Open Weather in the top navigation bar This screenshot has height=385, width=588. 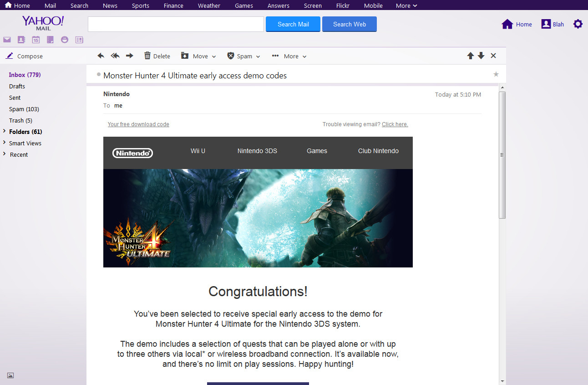[209, 5]
